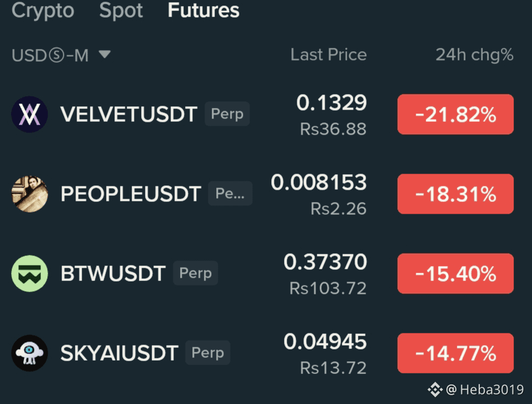Tap the SKYAIUSDT eye logo icon
The width and height of the screenshot is (532, 404).
coord(29,353)
